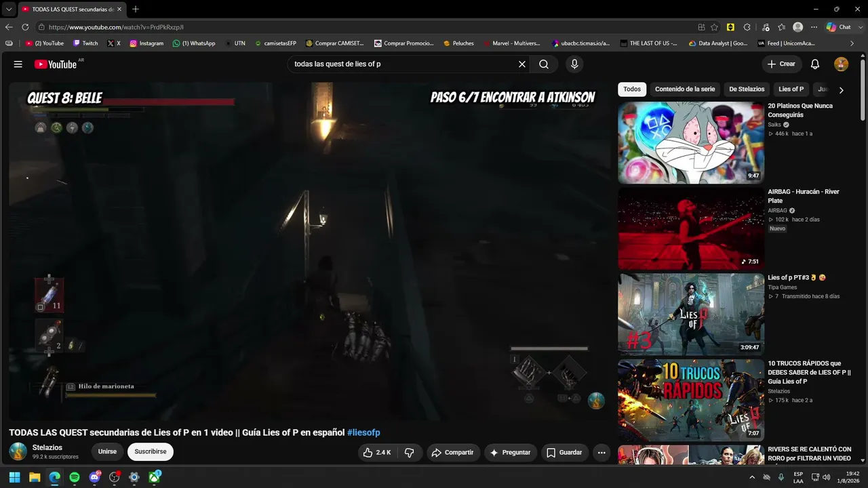Screen dimensions: 868x488
Task: Open the Lies of p PT#3 thumbnail
Action: pyautogui.click(x=691, y=314)
